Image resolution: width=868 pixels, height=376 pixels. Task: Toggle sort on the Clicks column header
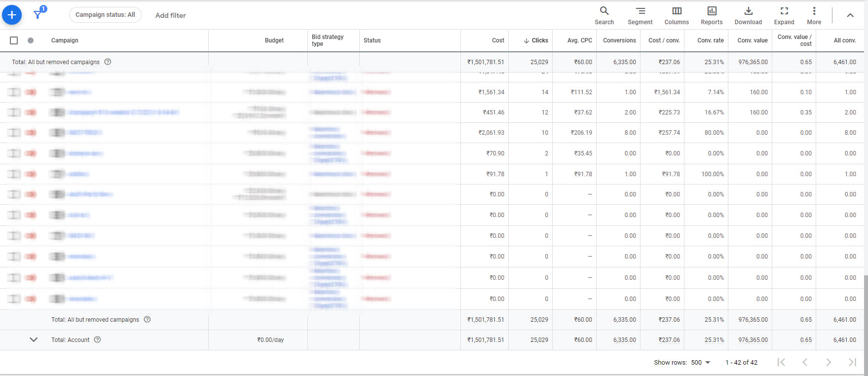pyautogui.click(x=536, y=40)
